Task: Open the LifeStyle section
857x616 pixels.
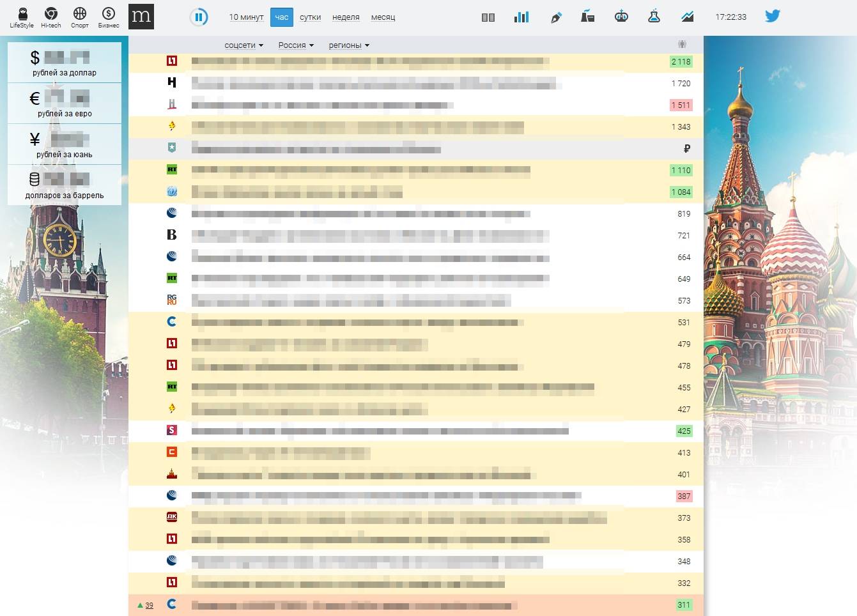Action: 22,17
